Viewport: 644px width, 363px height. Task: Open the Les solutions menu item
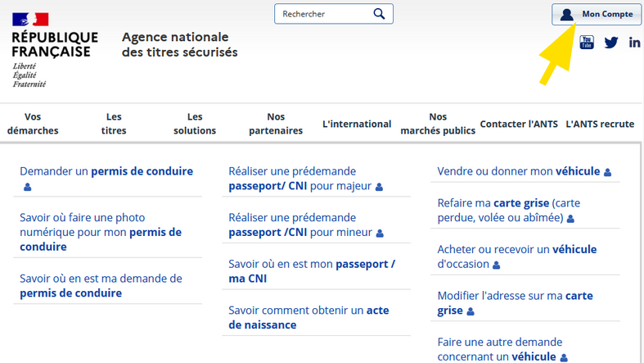tap(195, 124)
